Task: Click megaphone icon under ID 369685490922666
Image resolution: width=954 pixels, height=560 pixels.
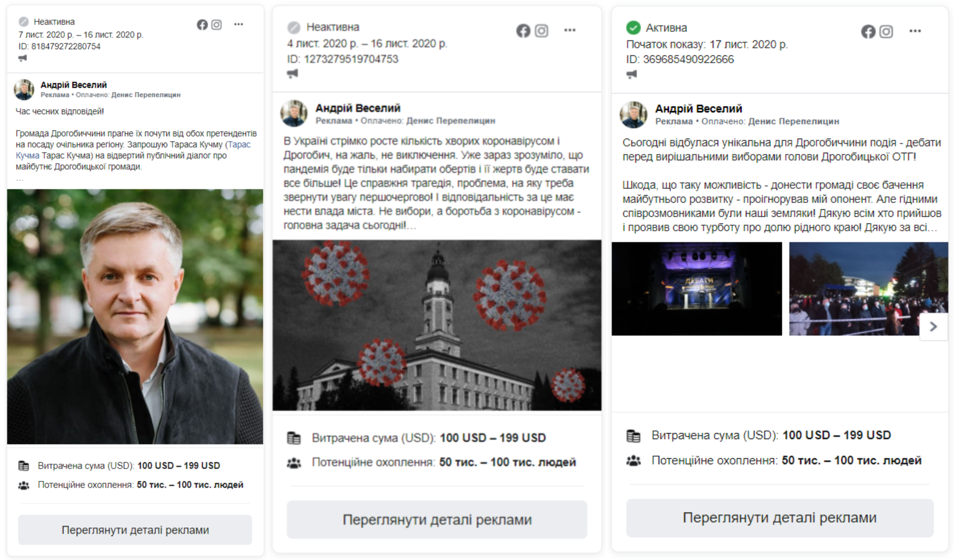Action: tap(632, 74)
